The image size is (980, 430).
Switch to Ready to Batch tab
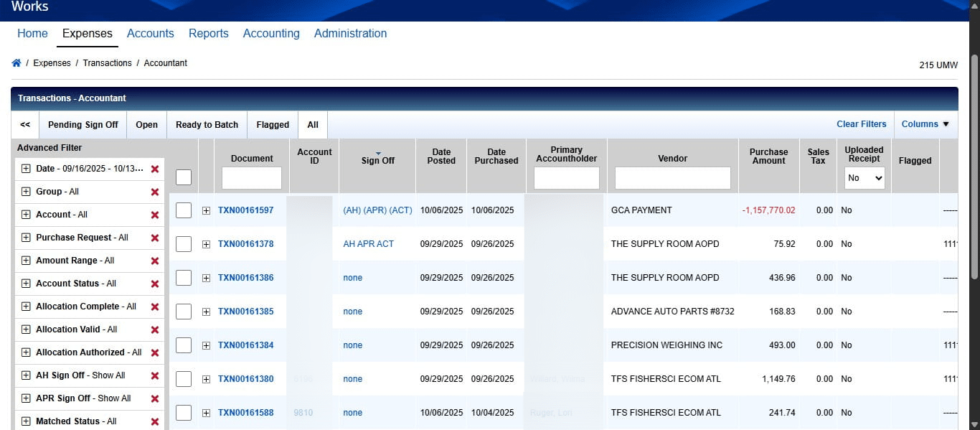pos(207,125)
